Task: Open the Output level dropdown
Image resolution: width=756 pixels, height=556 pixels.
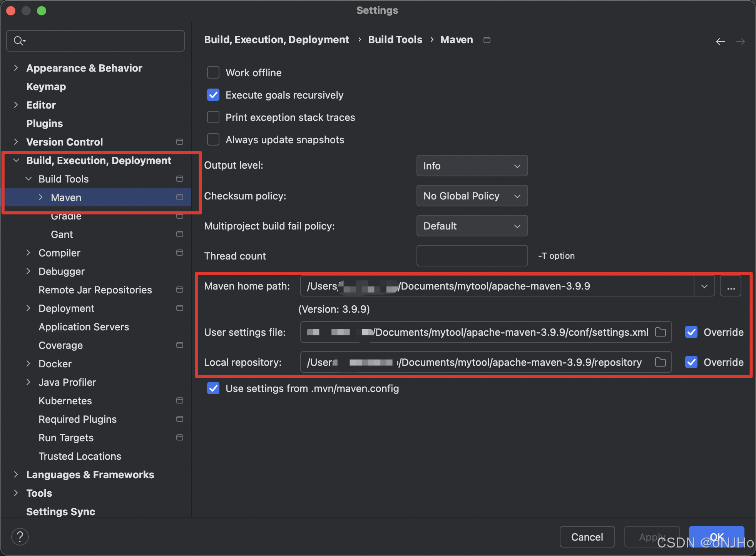Action: 472,166
